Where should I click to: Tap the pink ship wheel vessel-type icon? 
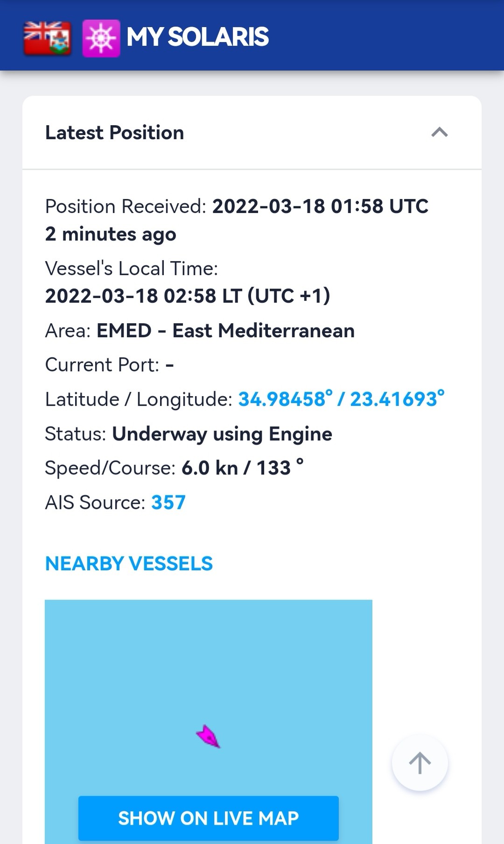click(101, 38)
